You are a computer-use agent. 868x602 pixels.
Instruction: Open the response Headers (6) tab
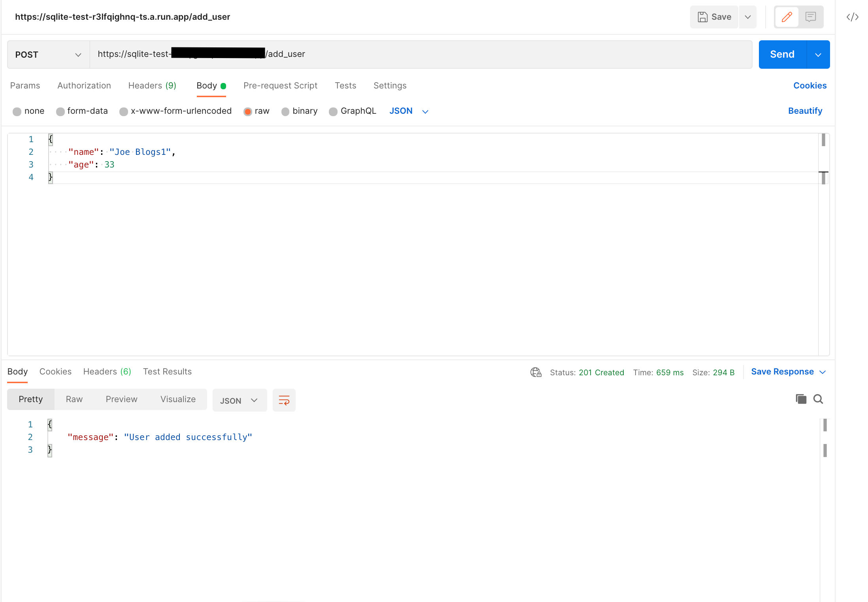[x=107, y=372]
